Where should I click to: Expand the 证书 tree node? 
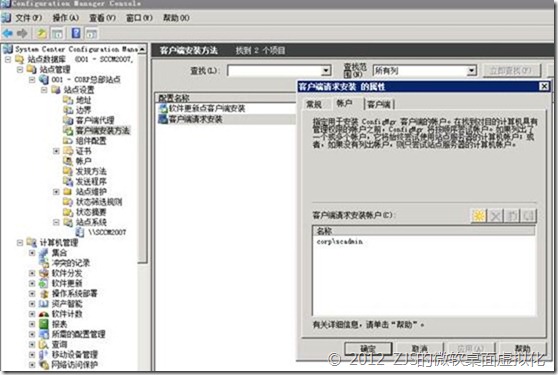coord(56,151)
